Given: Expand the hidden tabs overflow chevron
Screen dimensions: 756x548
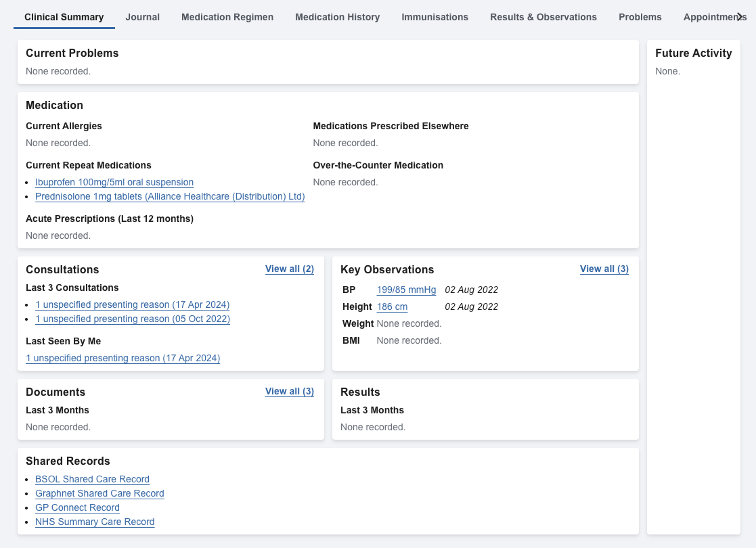Looking at the screenshot, I should (x=739, y=17).
